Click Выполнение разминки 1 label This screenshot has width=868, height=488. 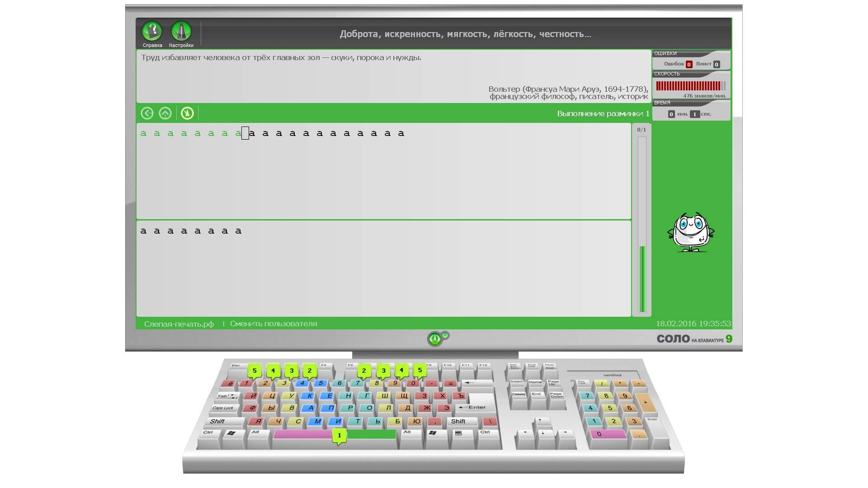click(x=603, y=113)
